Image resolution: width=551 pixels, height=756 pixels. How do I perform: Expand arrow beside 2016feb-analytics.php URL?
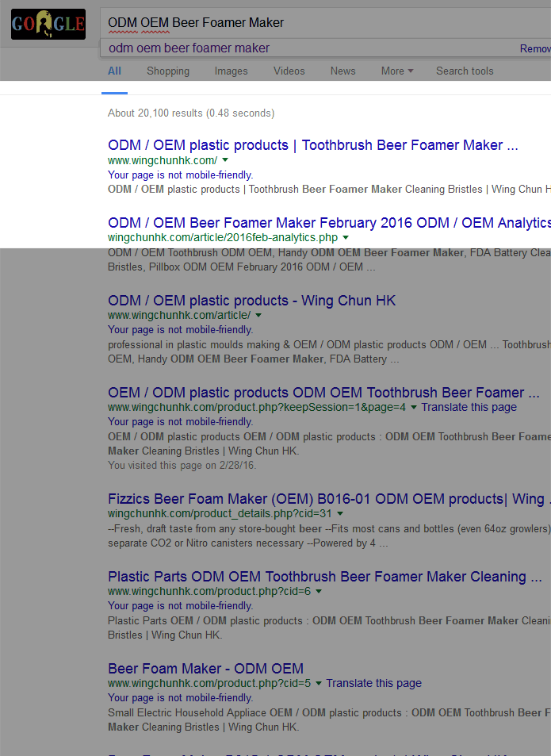pos(346,238)
